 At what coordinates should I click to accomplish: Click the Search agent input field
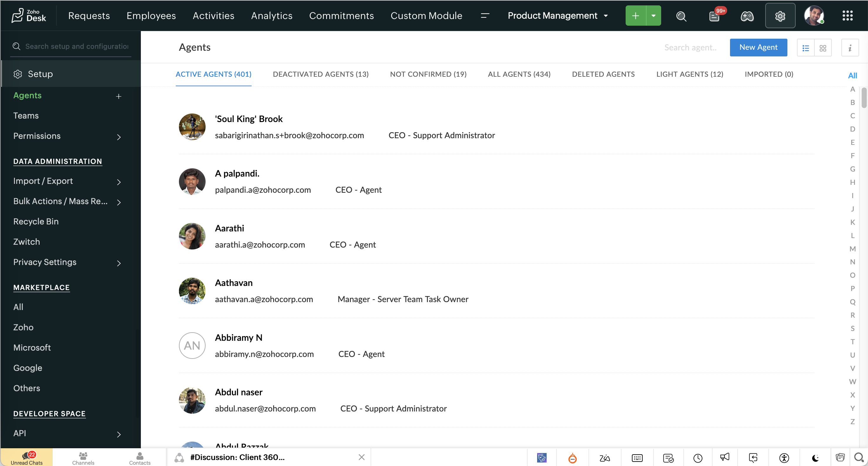pyautogui.click(x=690, y=48)
